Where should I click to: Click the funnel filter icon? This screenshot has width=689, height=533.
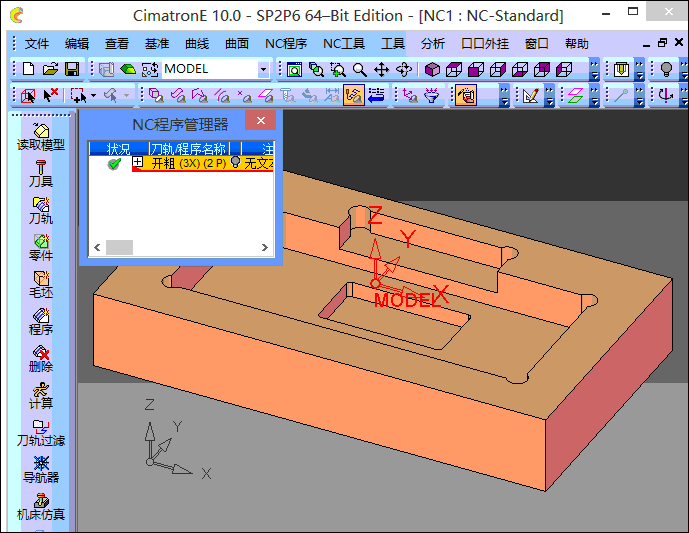pos(432,95)
